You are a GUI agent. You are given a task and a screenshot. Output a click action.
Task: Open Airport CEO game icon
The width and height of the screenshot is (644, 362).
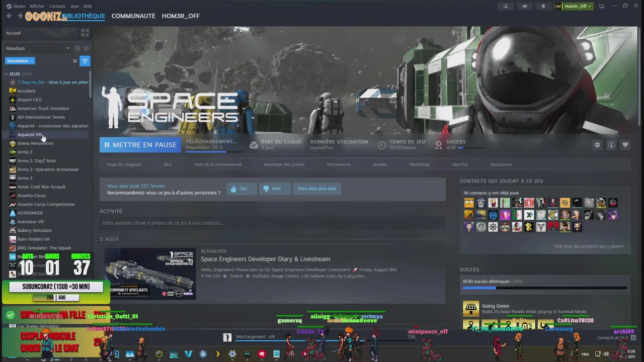[13, 100]
